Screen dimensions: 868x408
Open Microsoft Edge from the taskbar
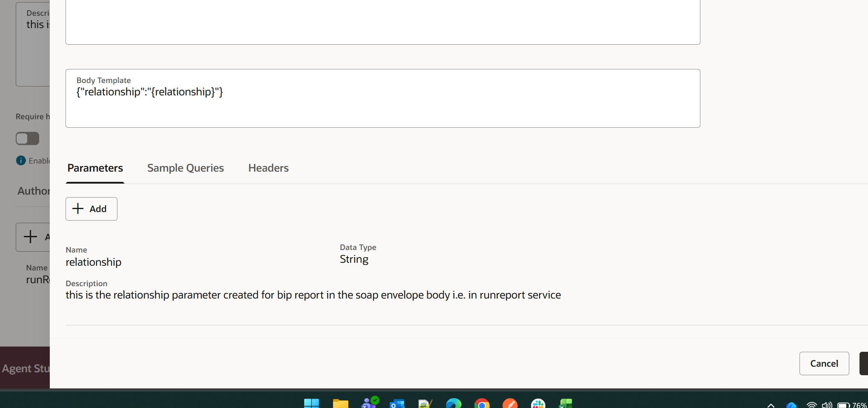point(454,403)
